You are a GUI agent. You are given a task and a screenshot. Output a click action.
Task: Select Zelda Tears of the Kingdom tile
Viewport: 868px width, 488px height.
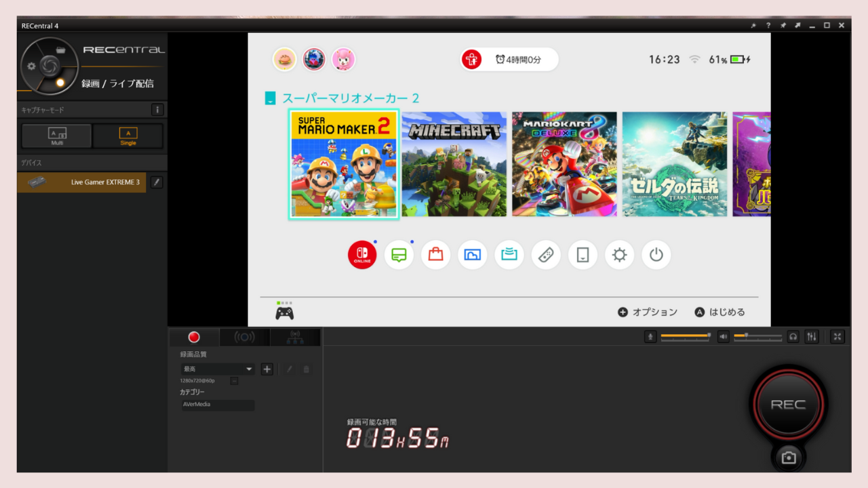pyautogui.click(x=675, y=164)
